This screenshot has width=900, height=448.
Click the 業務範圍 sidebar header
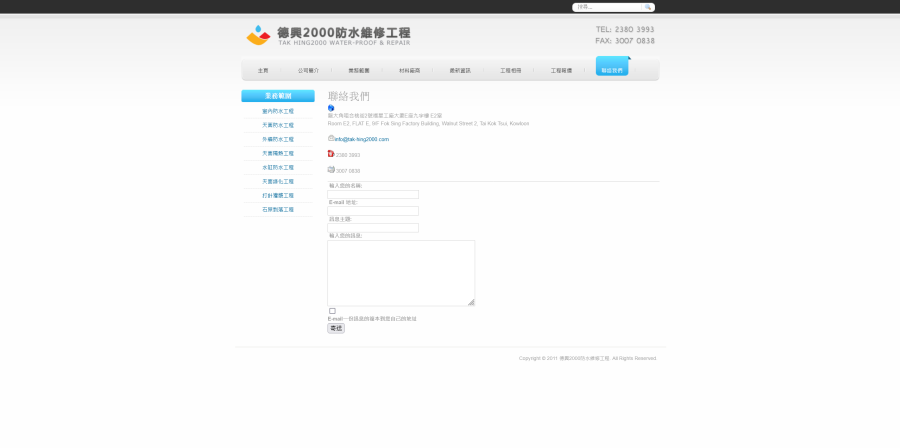[278, 96]
